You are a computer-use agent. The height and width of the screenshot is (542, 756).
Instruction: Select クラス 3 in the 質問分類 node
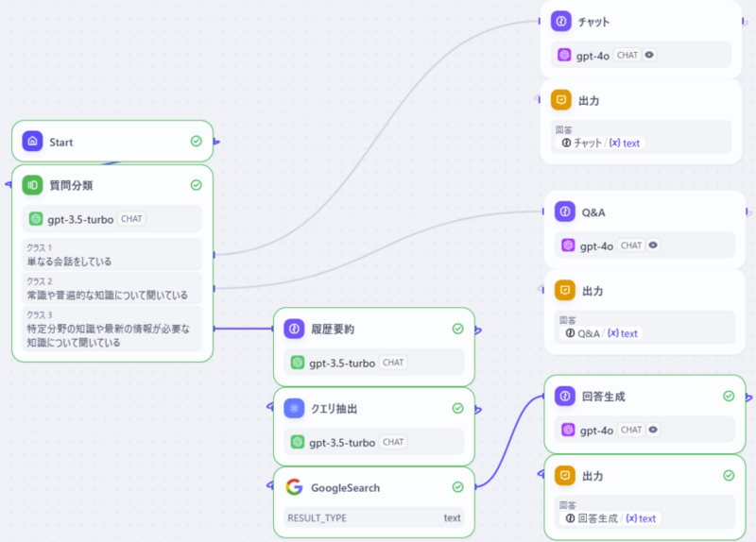coord(112,329)
